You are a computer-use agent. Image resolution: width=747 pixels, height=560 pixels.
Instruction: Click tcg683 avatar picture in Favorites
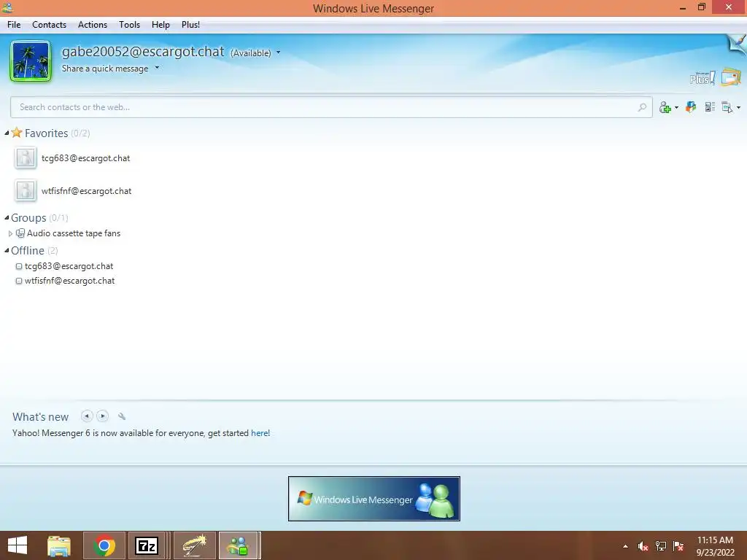[x=26, y=158]
